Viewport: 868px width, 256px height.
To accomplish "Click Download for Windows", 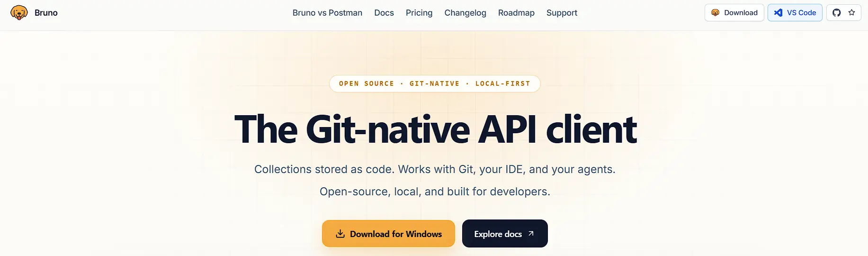I will coord(388,234).
